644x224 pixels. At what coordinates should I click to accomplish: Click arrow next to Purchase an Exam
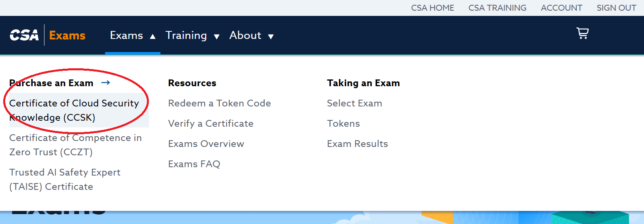tap(105, 83)
